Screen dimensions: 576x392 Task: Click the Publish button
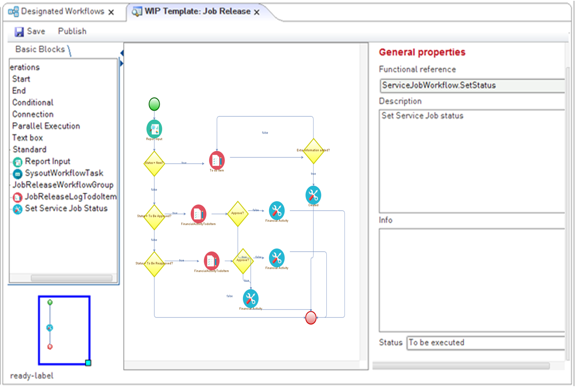(x=72, y=31)
